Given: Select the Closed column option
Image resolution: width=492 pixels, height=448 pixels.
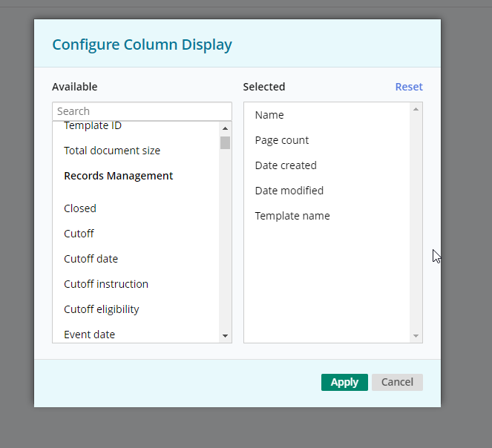Looking at the screenshot, I should tap(80, 208).
